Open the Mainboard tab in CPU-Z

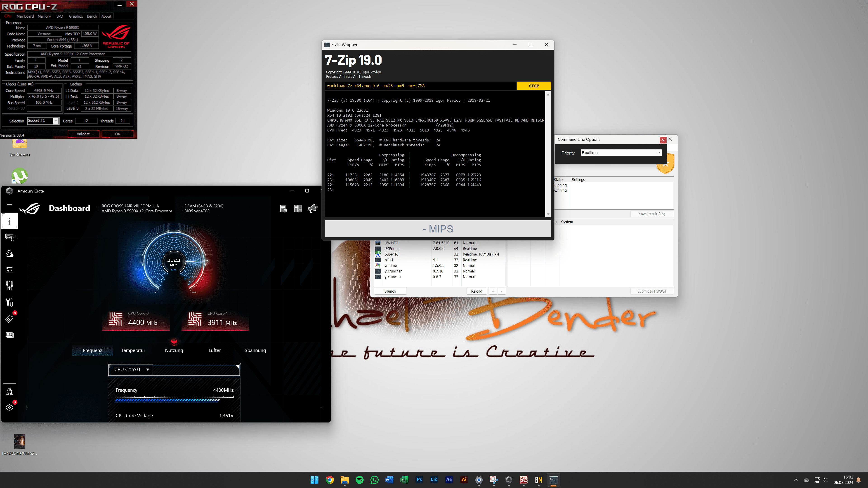click(25, 16)
